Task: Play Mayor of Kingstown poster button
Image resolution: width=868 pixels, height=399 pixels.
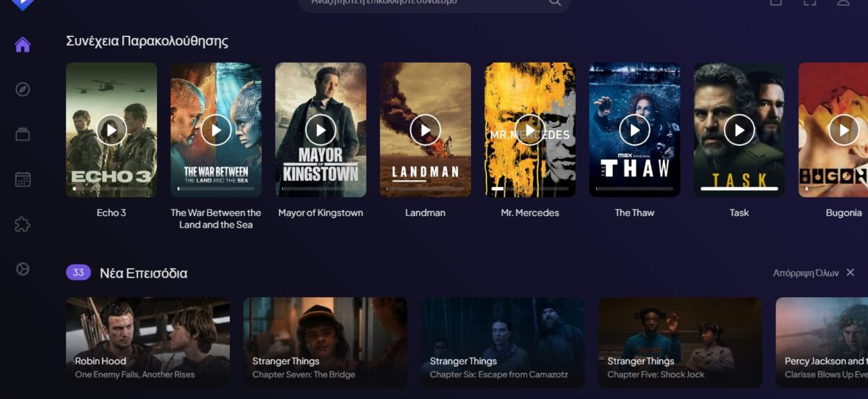Action: click(x=320, y=130)
